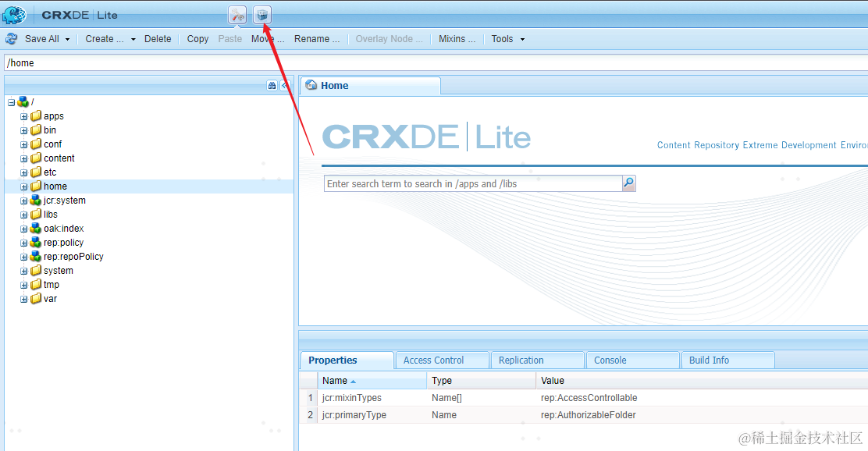Screen dimensions: 868x451
Task: Switch to the Replication tab
Action: click(x=538, y=360)
